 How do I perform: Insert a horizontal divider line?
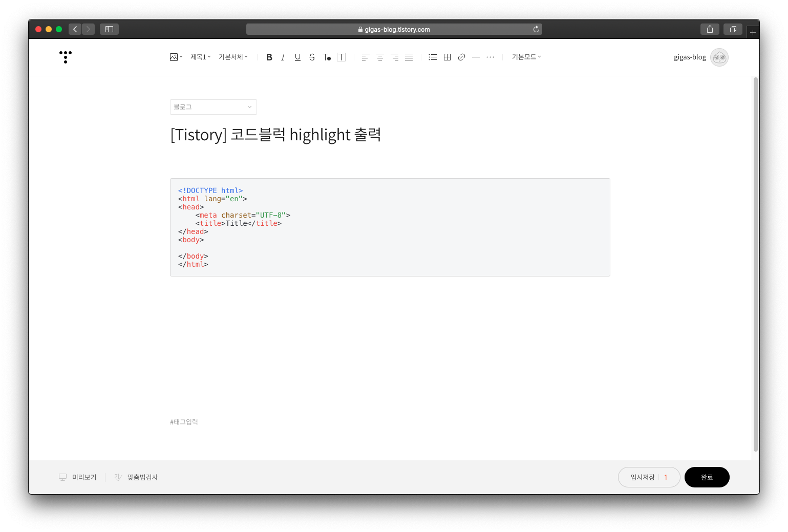tap(476, 57)
